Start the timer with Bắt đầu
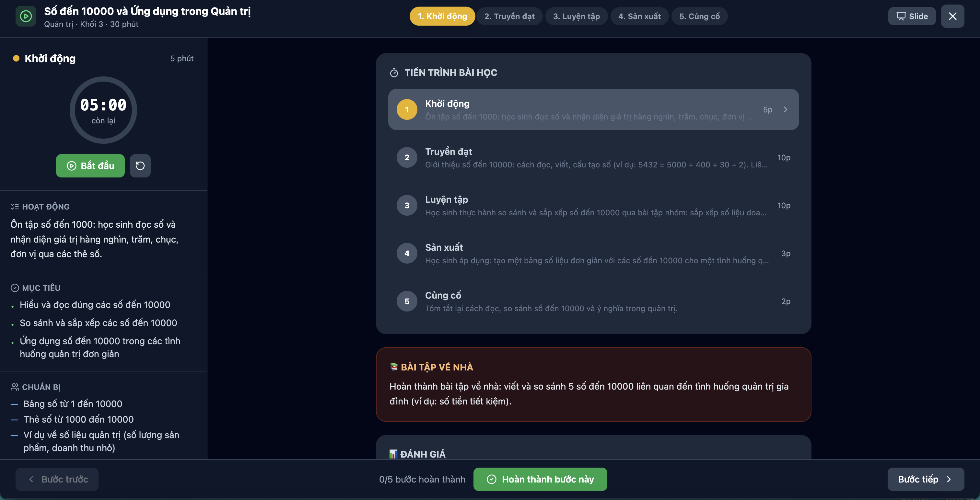The height and width of the screenshot is (500, 980). pos(90,166)
